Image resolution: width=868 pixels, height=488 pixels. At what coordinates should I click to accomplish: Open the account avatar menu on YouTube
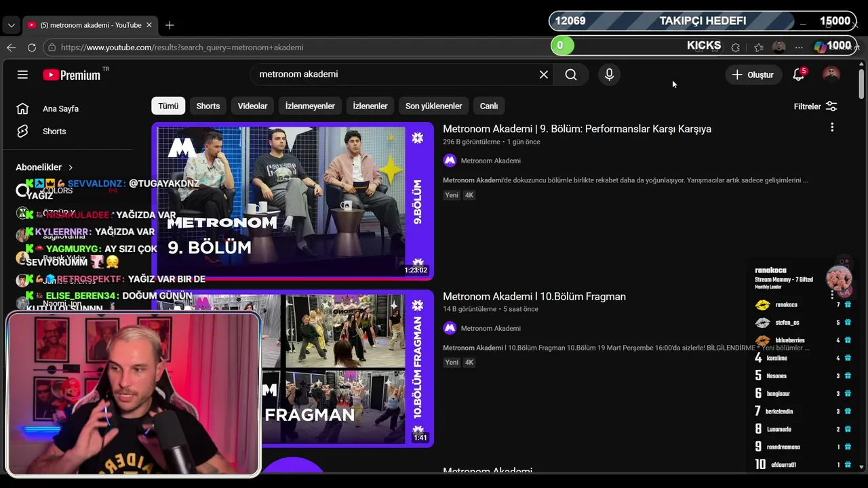(x=831, y=75)
